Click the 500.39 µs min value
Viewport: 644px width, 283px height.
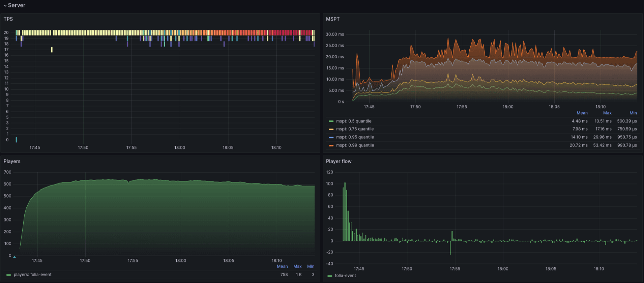pos(627,121)
